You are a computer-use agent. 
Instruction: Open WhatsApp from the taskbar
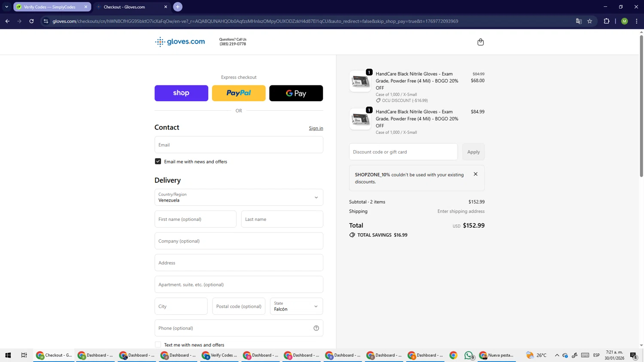pos(469,355)
